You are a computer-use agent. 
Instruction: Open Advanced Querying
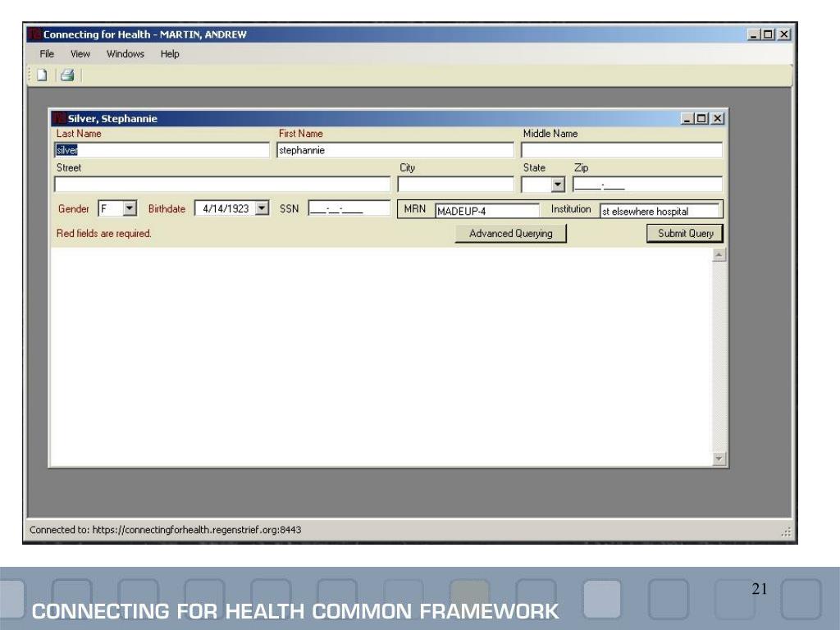[x=510, y=234]
